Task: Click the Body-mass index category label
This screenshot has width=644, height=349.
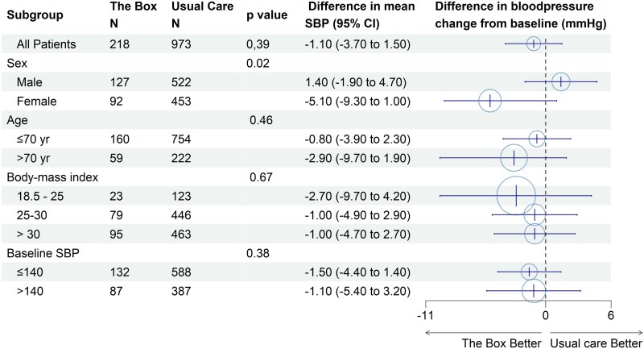Action: pyautogui.click(x=52, y=177)
